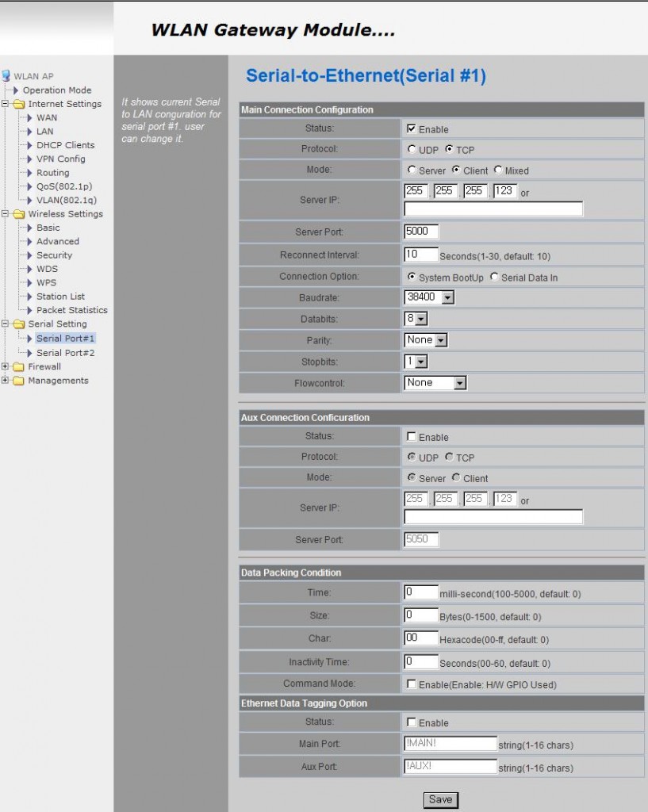Click the Serial Setting folder icon

pos(18,324)
